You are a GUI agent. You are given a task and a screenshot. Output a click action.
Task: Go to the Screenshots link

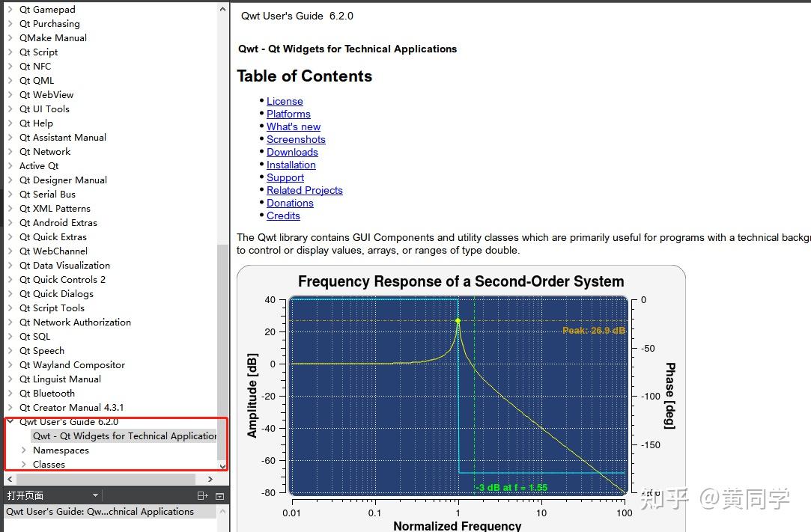[x=296, y=140]
